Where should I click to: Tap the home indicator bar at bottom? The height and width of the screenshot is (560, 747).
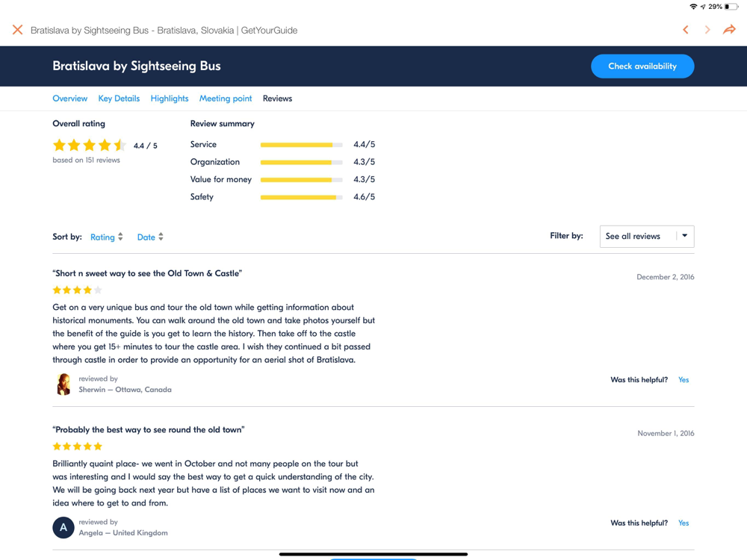(373, 554)
